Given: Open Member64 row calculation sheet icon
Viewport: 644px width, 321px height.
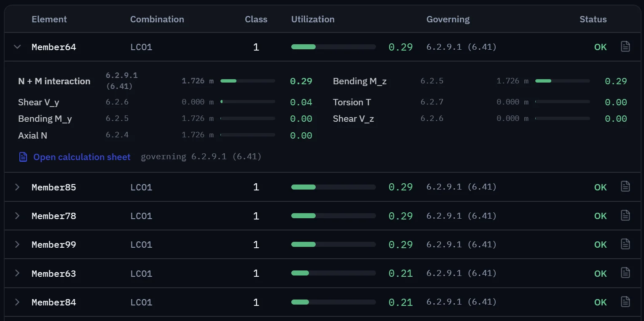Looking at the screenshot, I should click(625, 47).
